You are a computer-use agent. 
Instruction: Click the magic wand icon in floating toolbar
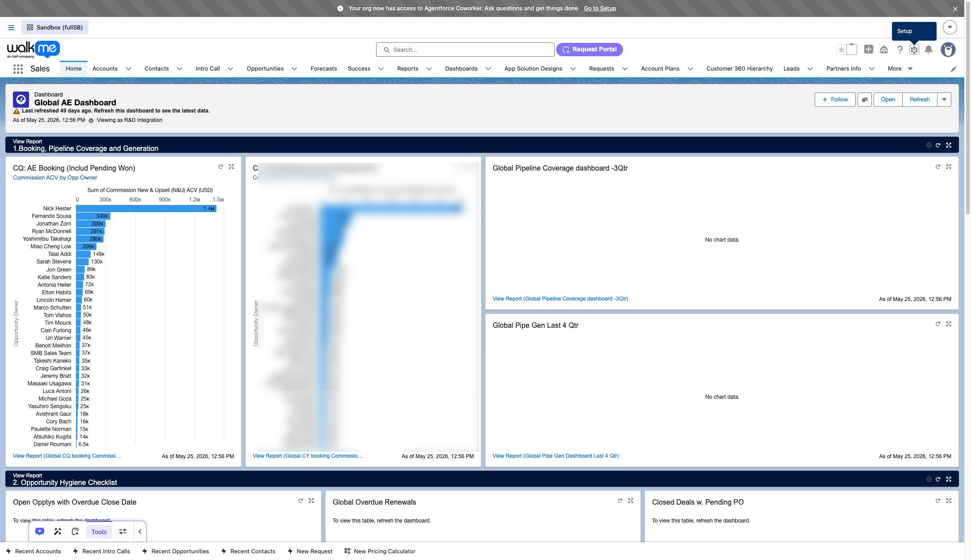58,531
